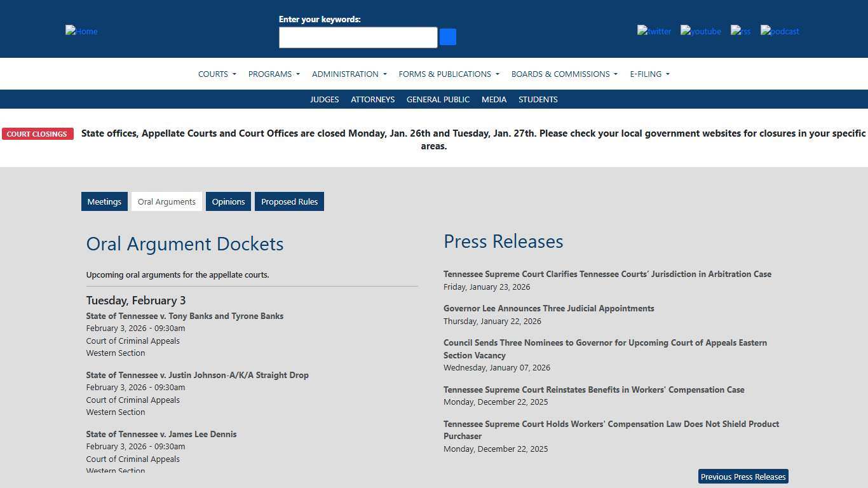This screenshot has width=868, height=488.
Task: Open the podcast icon
Action: click(779, 31)
